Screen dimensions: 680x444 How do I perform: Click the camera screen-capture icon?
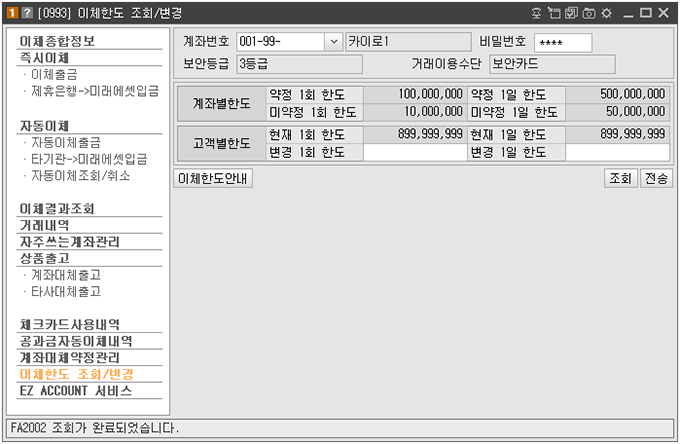pos(589,13)
